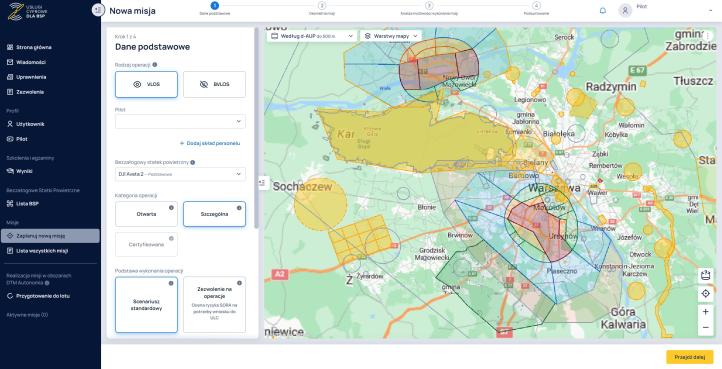Click info icon next to Rodzaj operacji
This screenshot has width=722, height=369.
(x=155, y=64)
